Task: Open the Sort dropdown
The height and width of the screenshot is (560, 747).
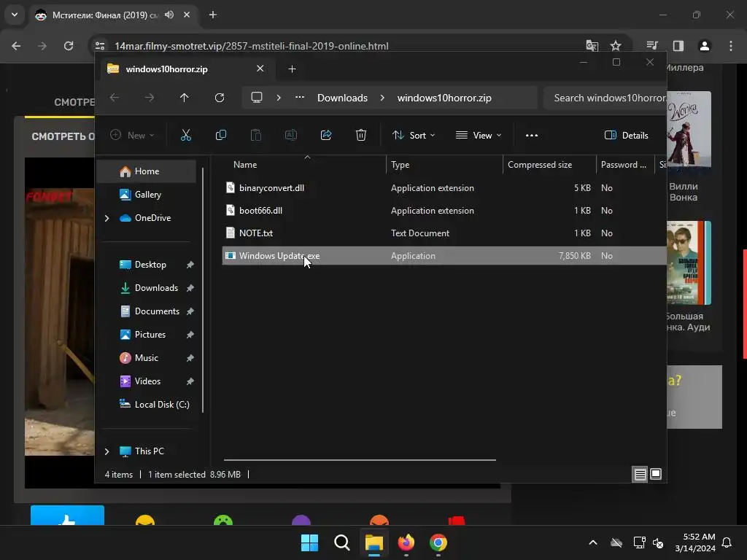Action: pos(414,135)
